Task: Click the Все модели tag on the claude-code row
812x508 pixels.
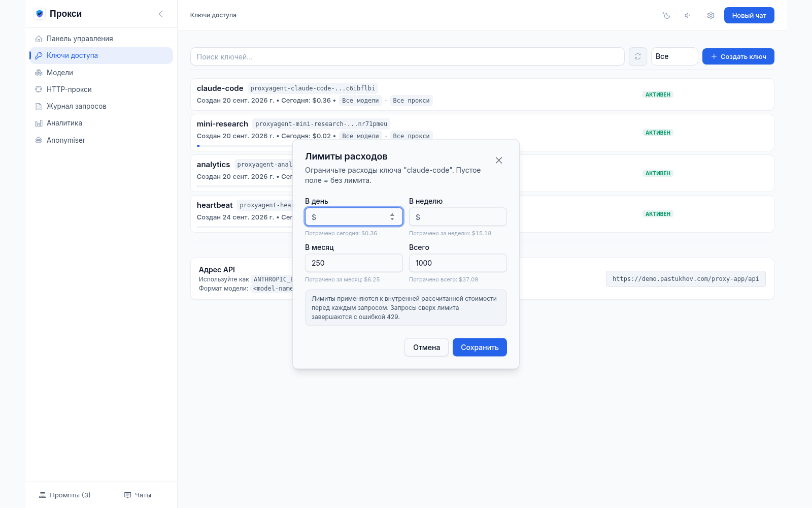Action: click(360, 101)
